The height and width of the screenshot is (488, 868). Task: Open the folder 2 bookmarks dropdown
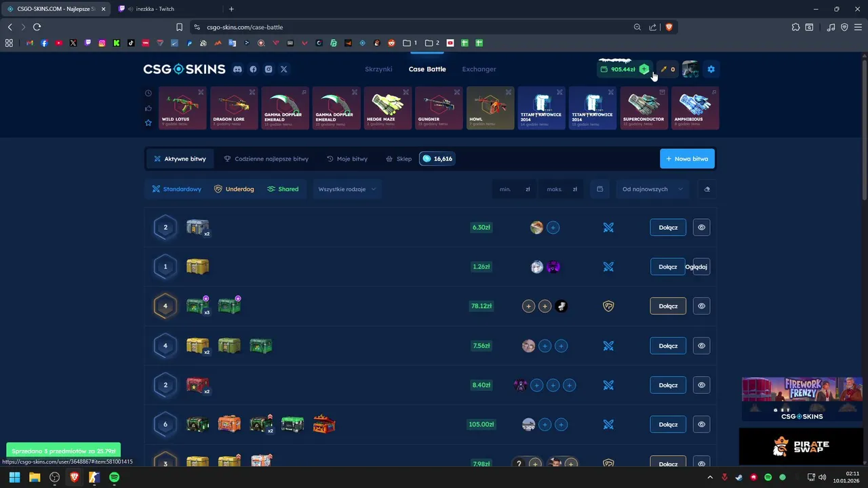432,43
